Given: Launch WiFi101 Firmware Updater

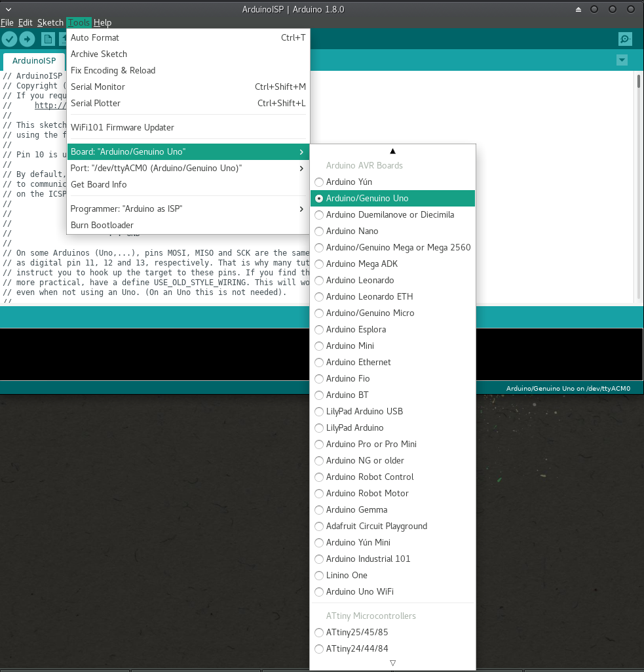Looking at the screenshot, I should (x=188, y=127).
